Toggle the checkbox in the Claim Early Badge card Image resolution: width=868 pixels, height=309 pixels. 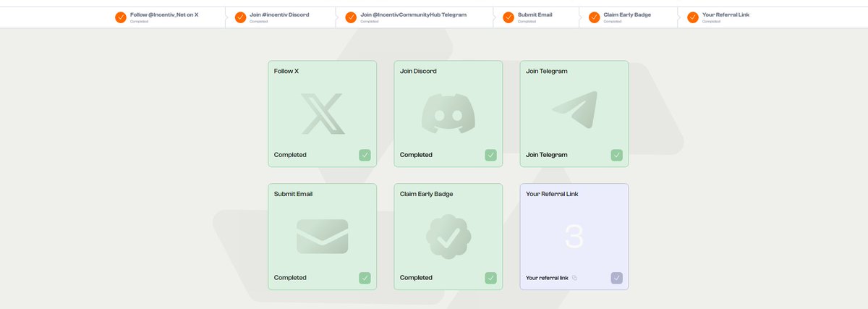coord(490,278)
